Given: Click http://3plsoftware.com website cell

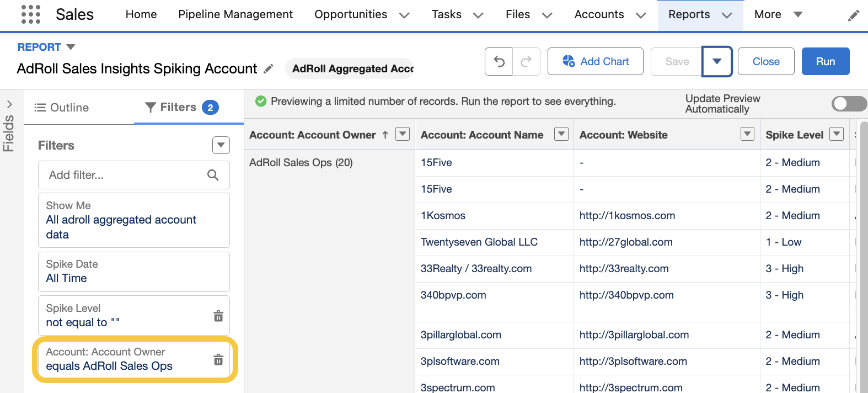Looking at the screenshot, I should tap(666, 362).
